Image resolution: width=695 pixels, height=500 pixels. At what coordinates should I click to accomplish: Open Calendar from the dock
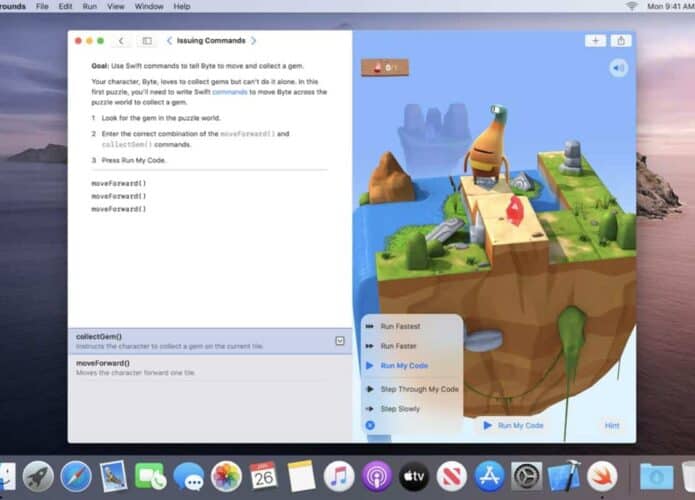coord(264,476)
